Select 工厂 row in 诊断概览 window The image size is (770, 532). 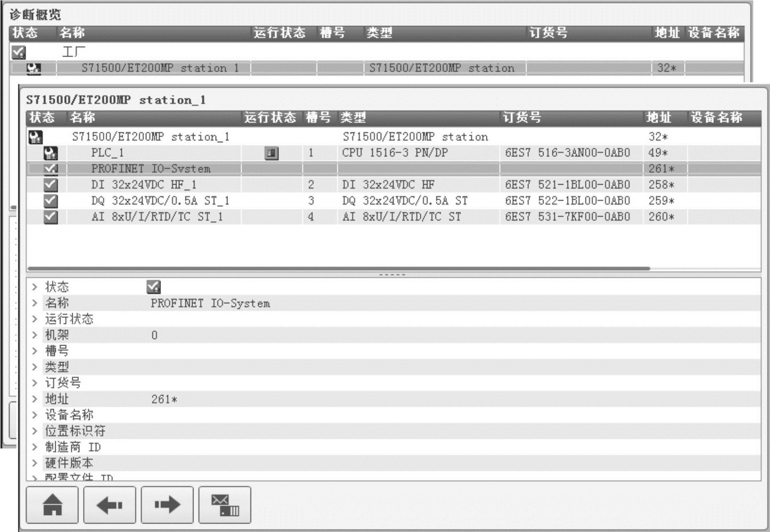pos(377,52)
